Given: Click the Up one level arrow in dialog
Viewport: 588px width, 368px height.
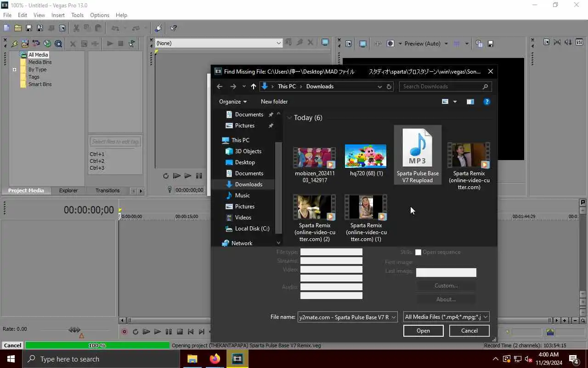Looking at the screenshot, I should tap(253, 86).
